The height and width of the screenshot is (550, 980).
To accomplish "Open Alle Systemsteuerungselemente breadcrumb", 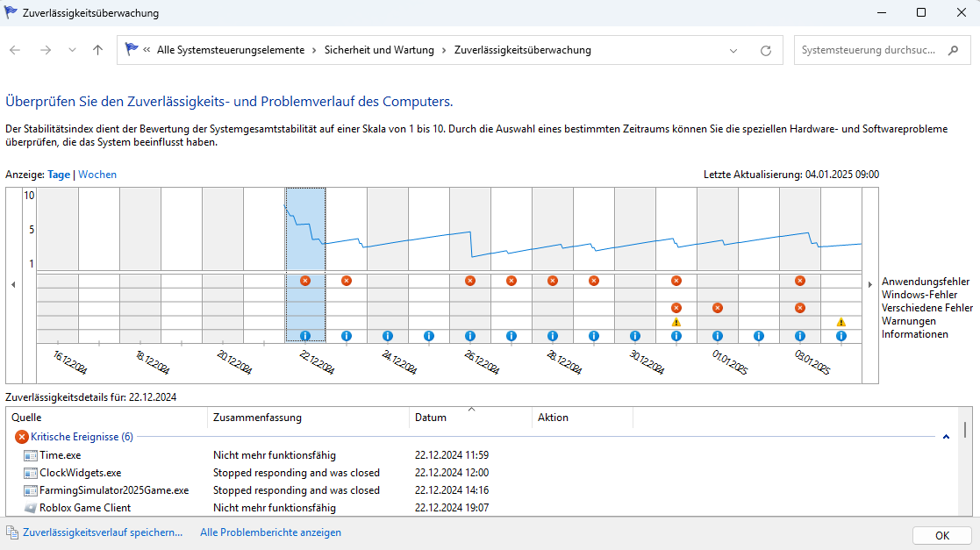I will point(231,50).
